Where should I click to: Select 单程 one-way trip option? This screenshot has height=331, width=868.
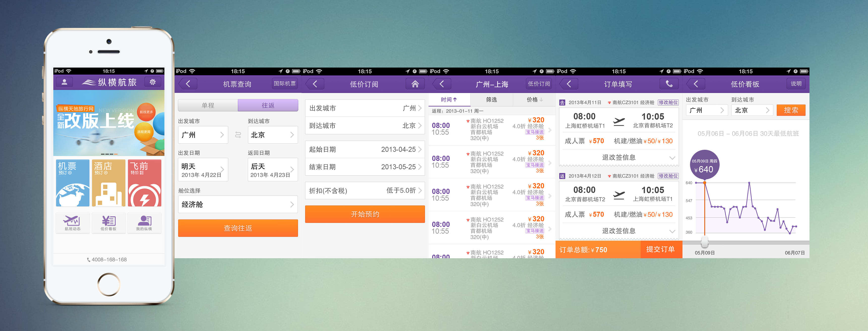(x=208, y=105)
